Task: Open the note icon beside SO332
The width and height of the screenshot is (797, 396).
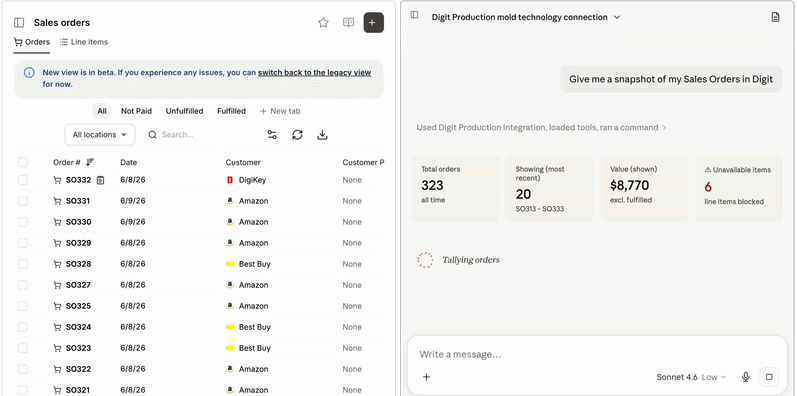Action: click(101, 180)
